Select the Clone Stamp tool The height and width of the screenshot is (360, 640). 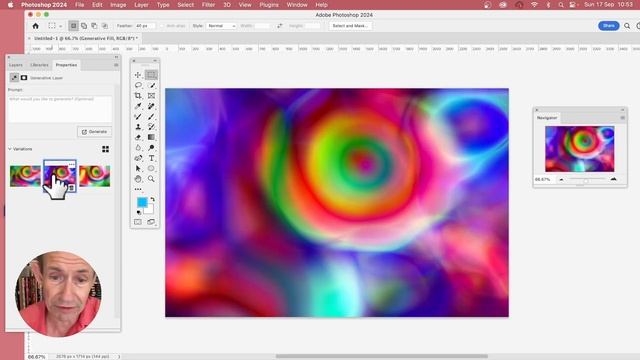pos(138,127)
